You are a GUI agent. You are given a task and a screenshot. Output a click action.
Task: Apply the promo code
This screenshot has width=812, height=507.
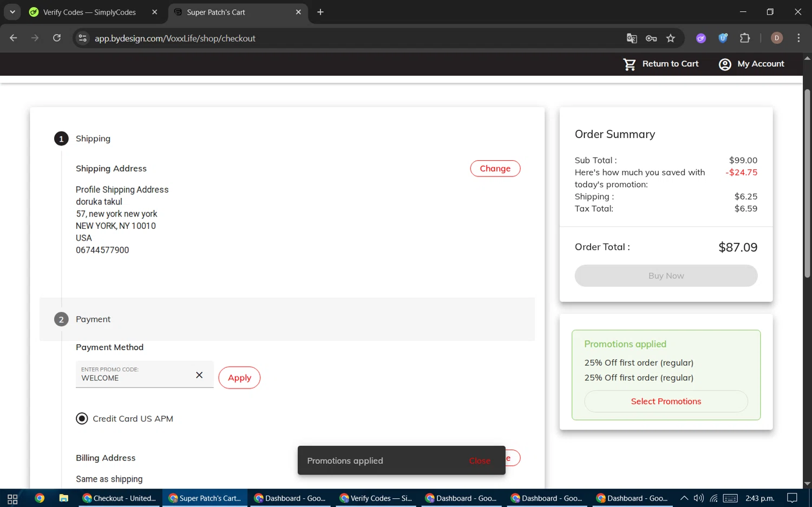pyautogui.click(x=239, y=378)
